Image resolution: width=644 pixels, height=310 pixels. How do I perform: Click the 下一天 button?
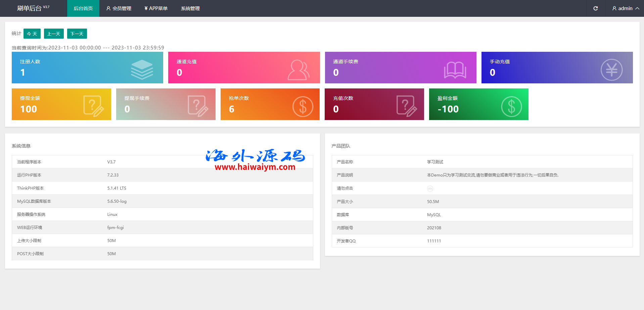pos(77,34)
